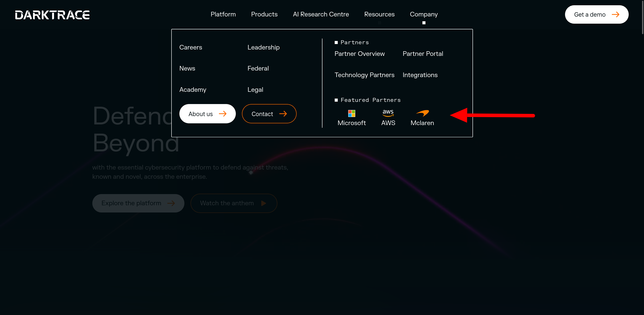
Task: Click the AWS logo icon
Action: (x=388, y=113)
